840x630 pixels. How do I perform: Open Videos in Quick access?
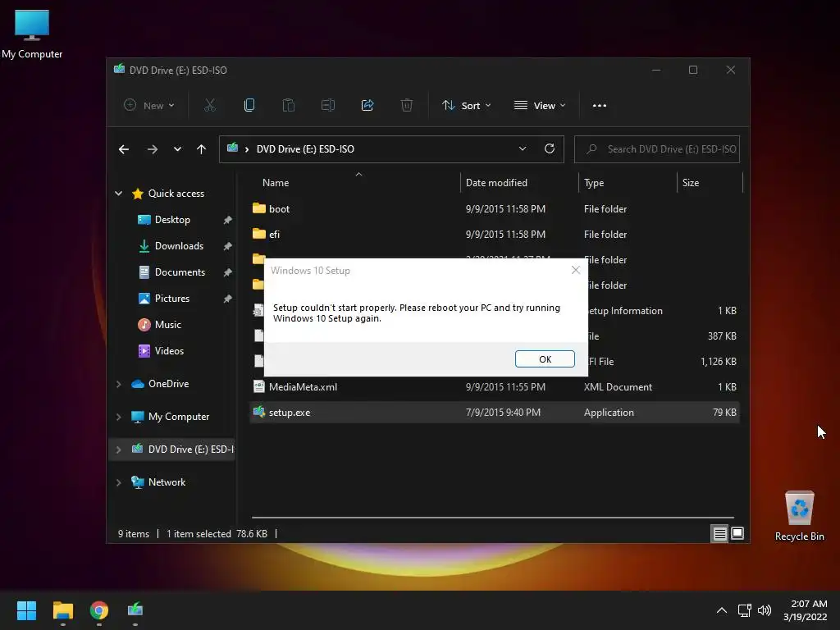(169, 351)
